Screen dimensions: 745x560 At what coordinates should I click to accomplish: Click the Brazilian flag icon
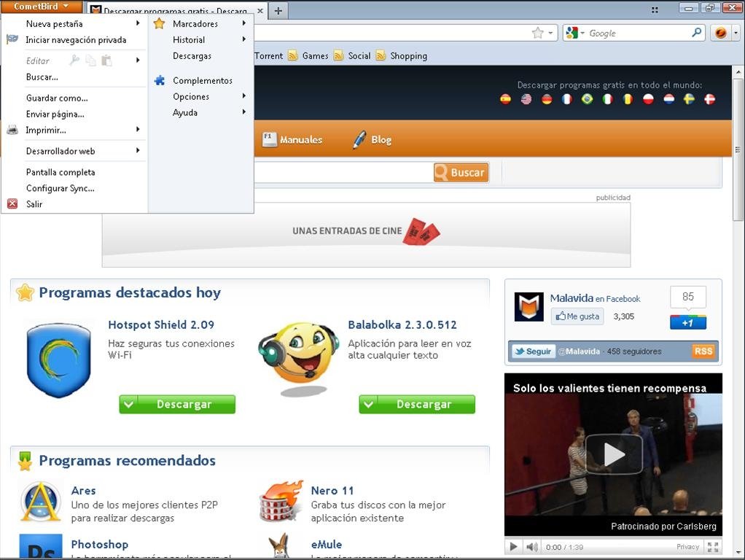click(x=588, y=99)
